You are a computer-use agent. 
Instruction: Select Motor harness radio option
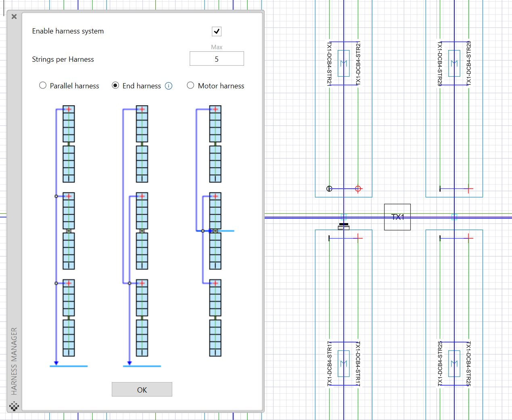click(190, 86)
